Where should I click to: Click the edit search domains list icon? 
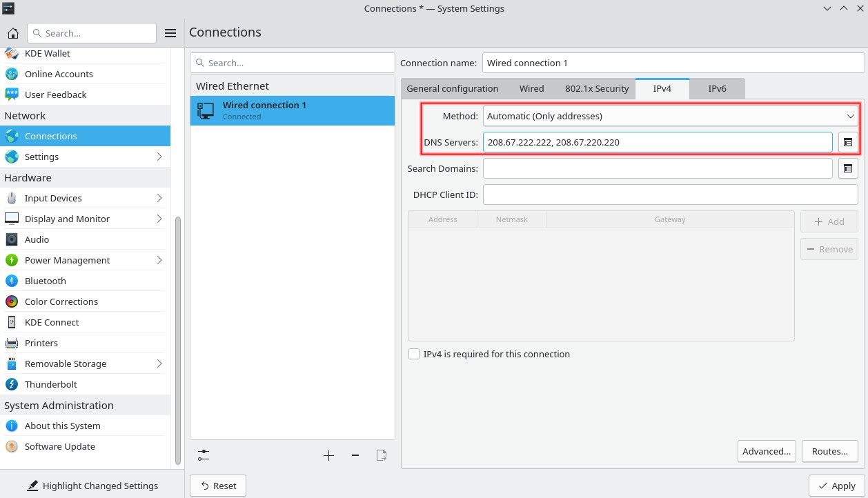tap(848, 168)
